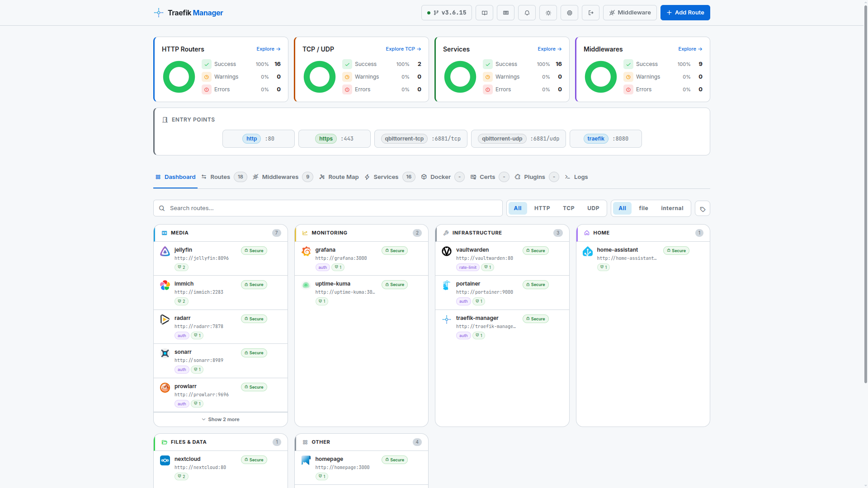Open the Plugins tab
This screenshot has width=868, height=488.
pyautogui.click(x=537, y=177)
